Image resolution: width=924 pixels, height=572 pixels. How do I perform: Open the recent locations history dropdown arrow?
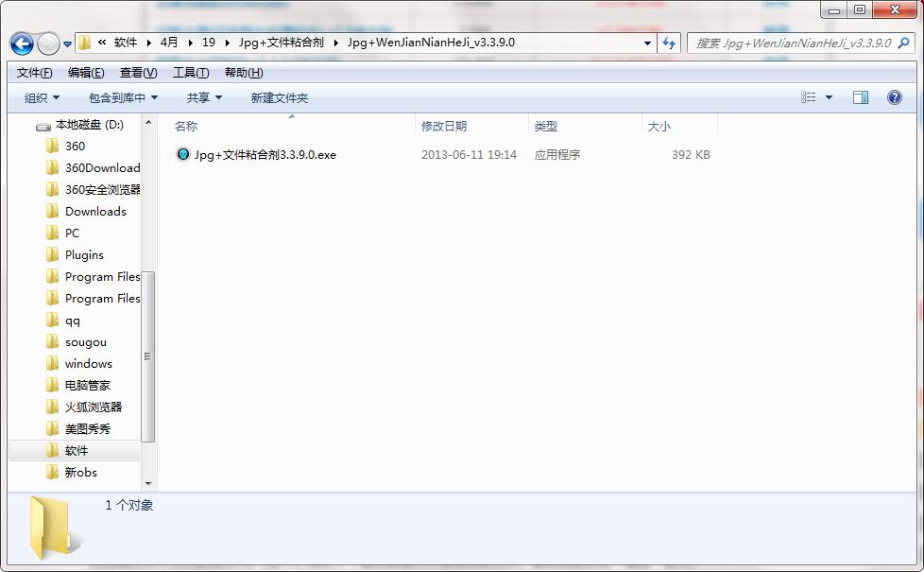pyautogui.click(x=67, y=44)
